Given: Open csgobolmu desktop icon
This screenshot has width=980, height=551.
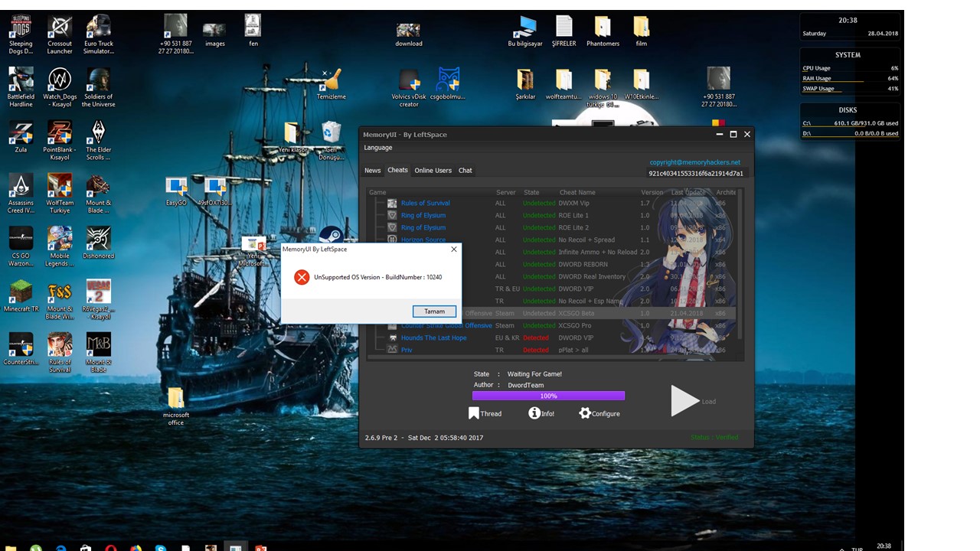Looking at the screenshot, I should tap(448, 84).
